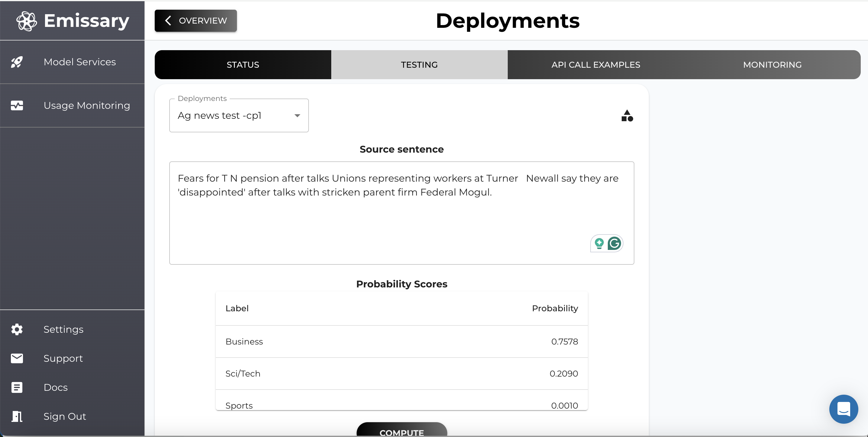This screenshot has height=437, width=868.
Task: Click the Docs document icon
Action: [x=17, y=387]
